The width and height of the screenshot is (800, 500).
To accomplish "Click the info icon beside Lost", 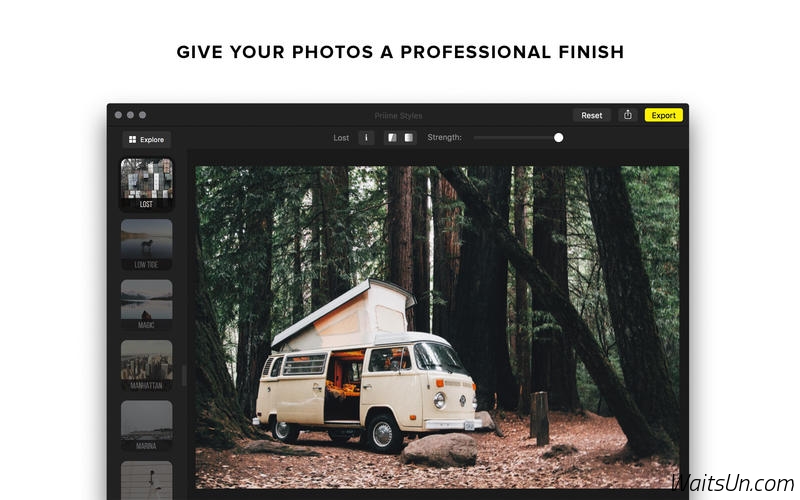I will [366, 138].
